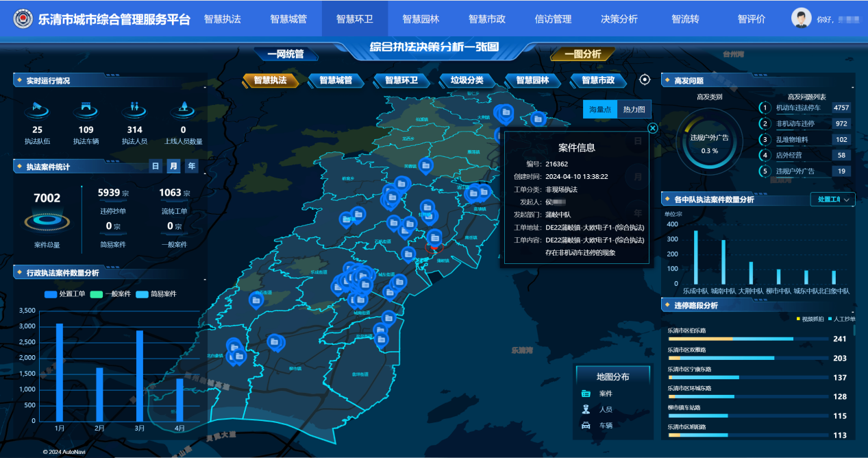Click the 上线人员数量 icon

click(x=183, y=109)
